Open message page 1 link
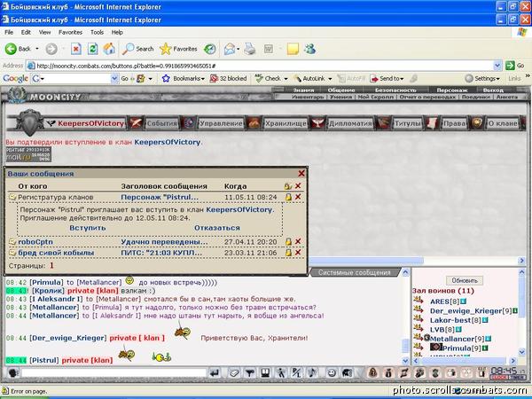Viewport: 532px width, 399px height. coord(51,265)
